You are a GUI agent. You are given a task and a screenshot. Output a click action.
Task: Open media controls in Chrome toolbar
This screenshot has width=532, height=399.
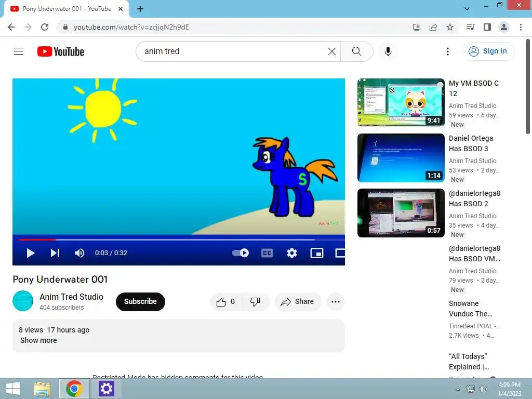tap(470, 27)
